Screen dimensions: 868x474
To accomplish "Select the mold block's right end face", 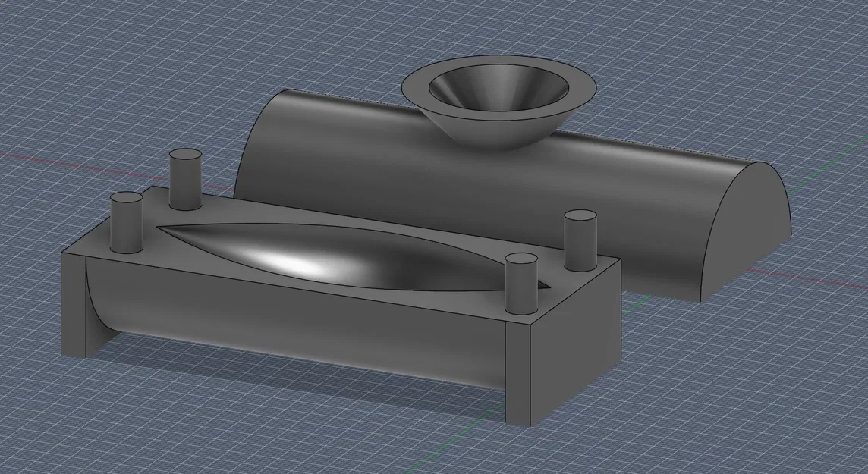I will [576, 343].
